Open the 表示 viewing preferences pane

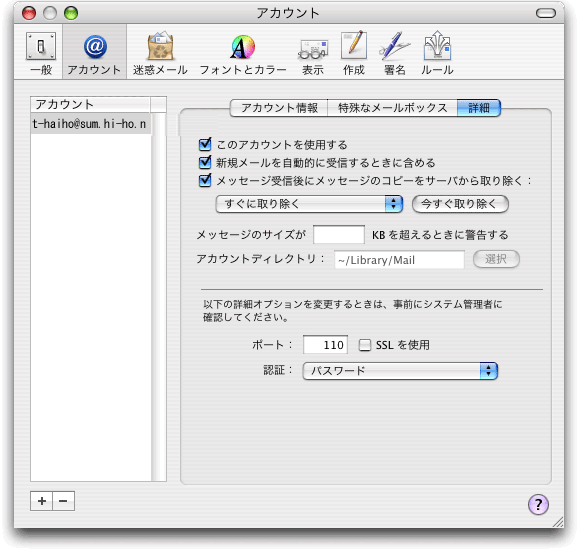[313, 53]
